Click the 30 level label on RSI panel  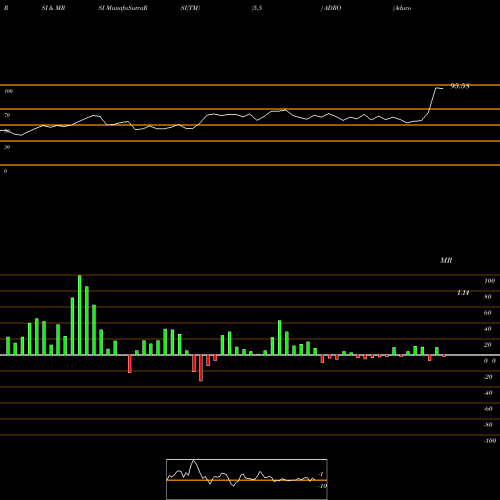click(x=7, y=147)
